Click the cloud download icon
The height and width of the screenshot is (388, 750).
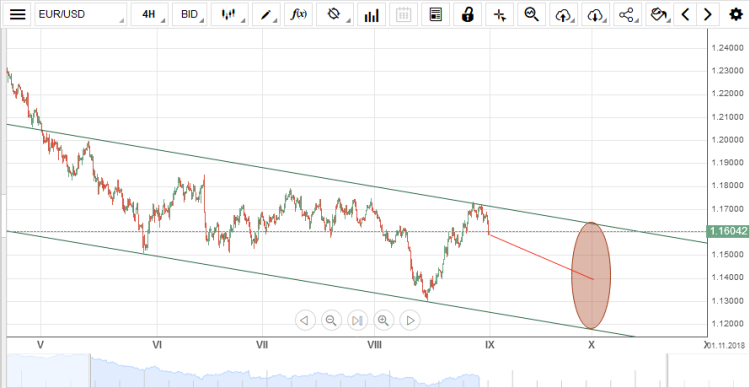596,14
